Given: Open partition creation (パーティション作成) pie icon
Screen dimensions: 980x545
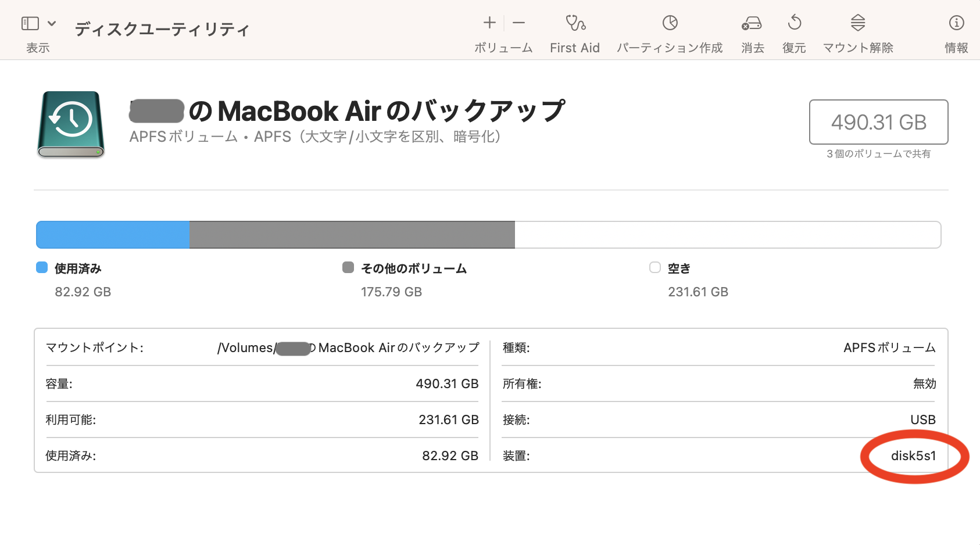Looking at the screenshot, I should (670, 23).
